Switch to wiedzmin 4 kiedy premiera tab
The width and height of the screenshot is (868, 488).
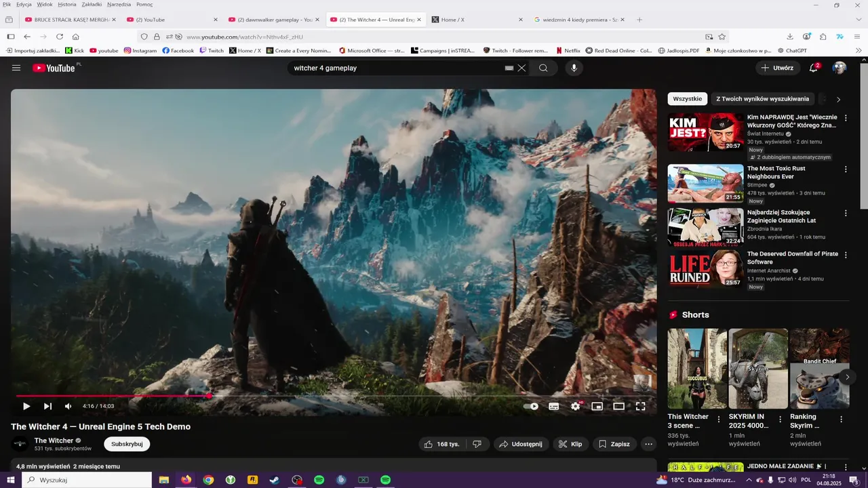click(579, 20)
